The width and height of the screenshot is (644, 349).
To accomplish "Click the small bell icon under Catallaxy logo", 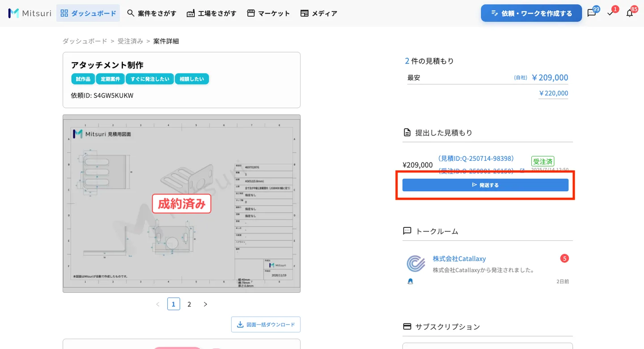I will coord(410,282).
